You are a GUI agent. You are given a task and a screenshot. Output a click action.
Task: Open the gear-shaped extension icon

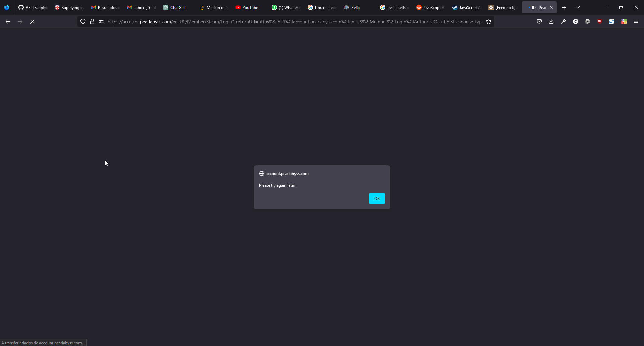point(588,21)
